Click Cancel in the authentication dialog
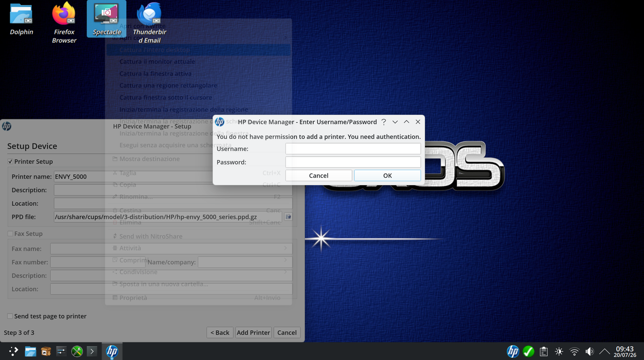644x360 pixels. pyautogui.click(x=319, y=176)
